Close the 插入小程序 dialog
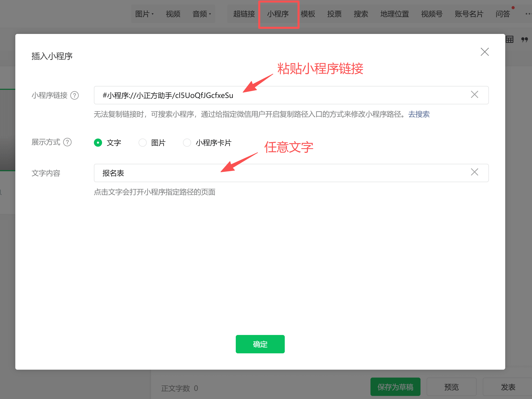The height and width of the screenshot is (399, 532). (x=485, y=52)
